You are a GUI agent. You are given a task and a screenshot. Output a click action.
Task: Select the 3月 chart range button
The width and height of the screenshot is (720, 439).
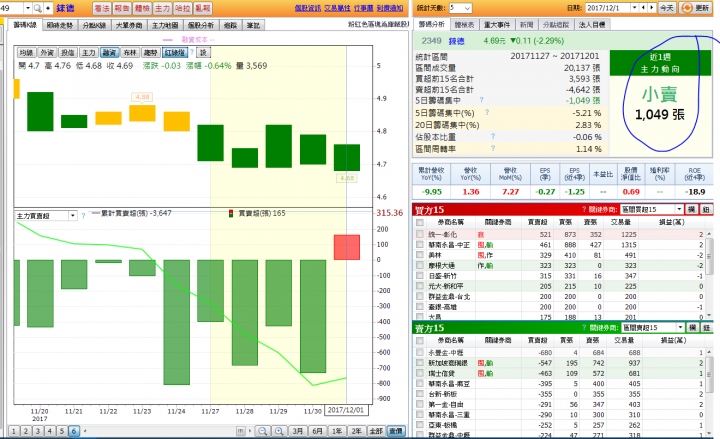coord(298,431)
